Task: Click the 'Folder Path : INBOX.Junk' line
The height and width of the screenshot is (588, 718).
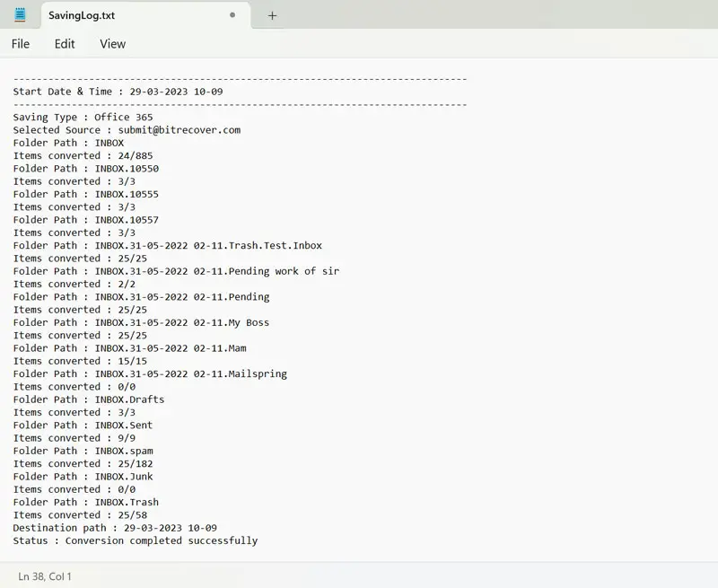Action: (x=83, y=477)
